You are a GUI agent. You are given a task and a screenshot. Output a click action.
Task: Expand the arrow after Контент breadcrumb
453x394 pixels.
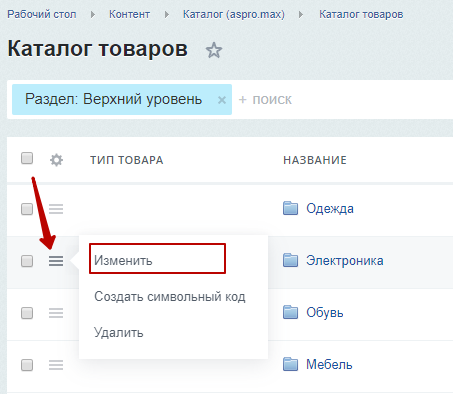point(166,15)
